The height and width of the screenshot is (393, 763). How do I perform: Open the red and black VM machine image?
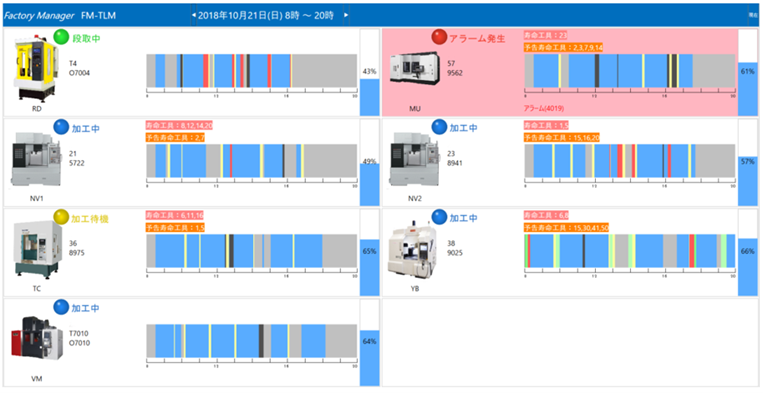coord(37,339)
